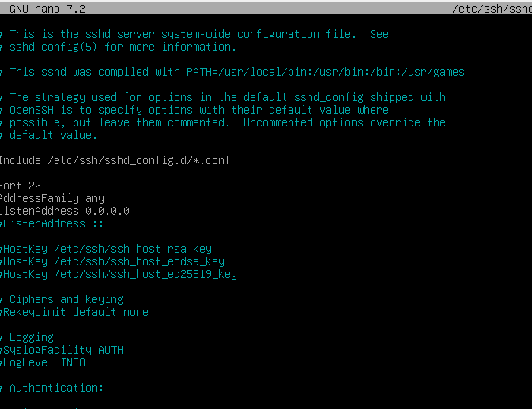The image size is (532, 409).
Task: Click the system-wide configuration file comment line
Action: [198, 34]
